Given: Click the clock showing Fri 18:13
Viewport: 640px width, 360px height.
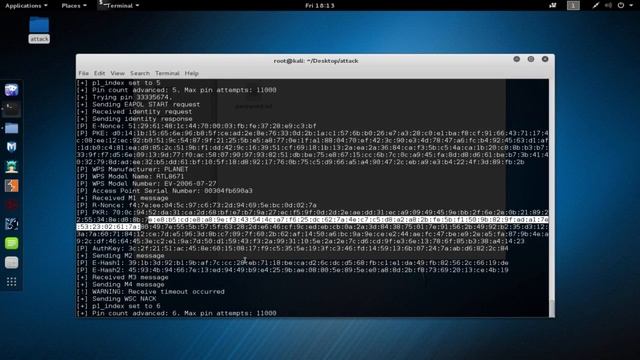Looking at the screenshot, I should (320, 5).
